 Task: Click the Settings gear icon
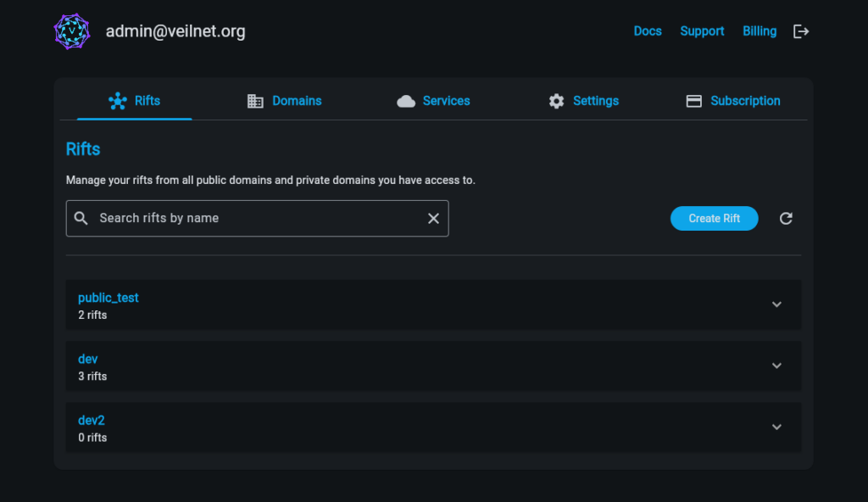pyautogui.click(x=556, y=101)
